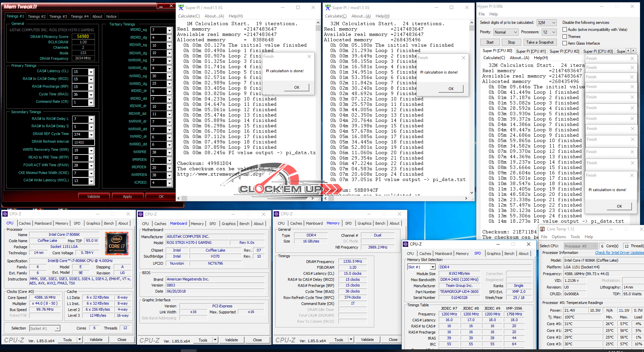Open Calculate menu in 1M Super PI window

coord(189,16)
